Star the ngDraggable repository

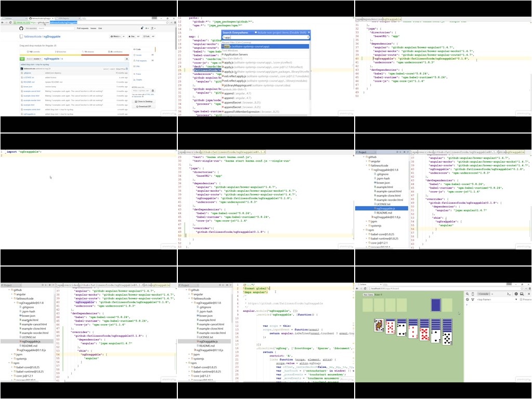132,36
